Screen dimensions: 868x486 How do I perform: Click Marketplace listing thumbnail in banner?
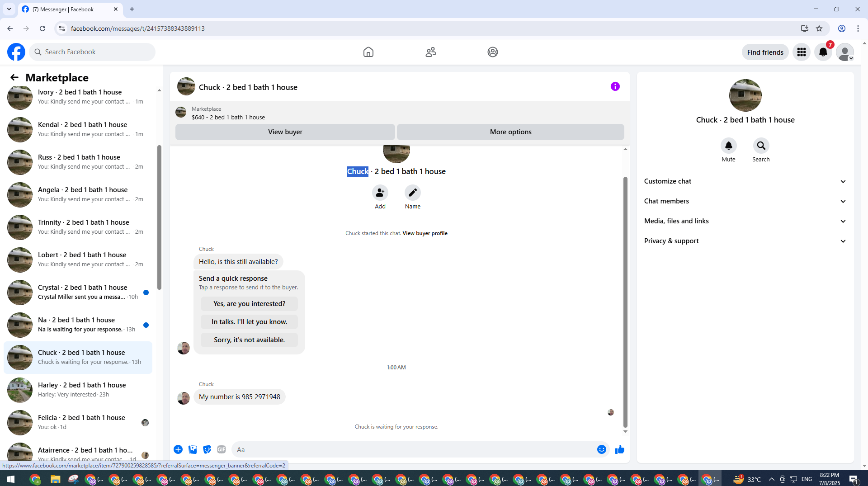(x=181, y=113)
